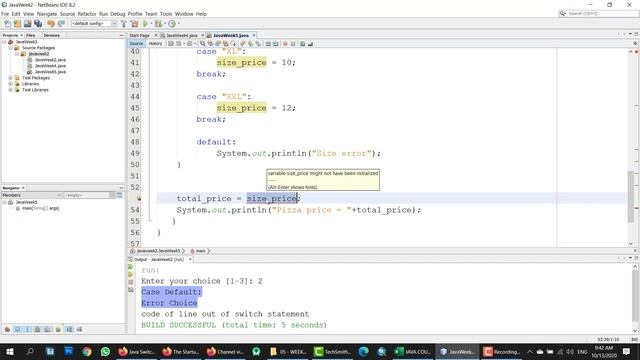The width and height of the screenshot is (640, 360).
Task: Run the project with green play icon
Action: 145,24
